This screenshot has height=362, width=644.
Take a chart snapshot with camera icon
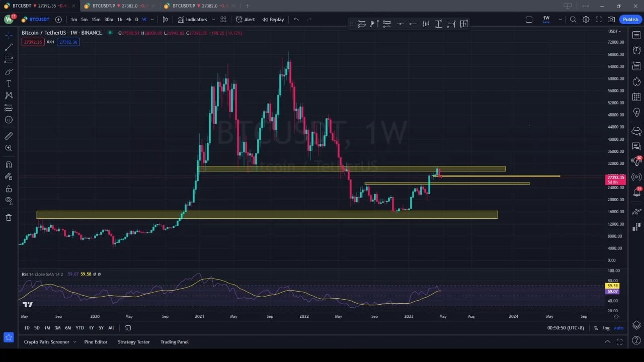point(611,20)
